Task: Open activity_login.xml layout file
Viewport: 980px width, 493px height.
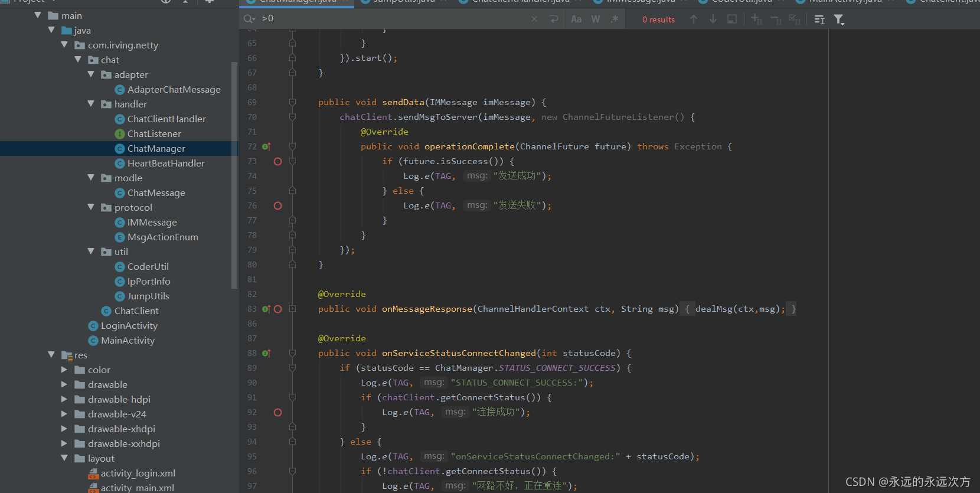Action: pyautogui.click(x=138, y=474)
